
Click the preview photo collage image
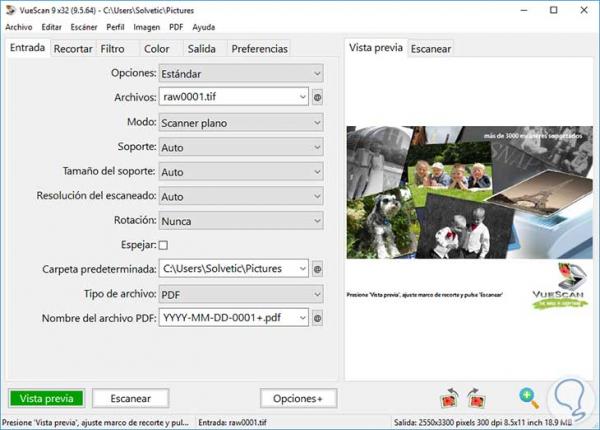(470, 192)
